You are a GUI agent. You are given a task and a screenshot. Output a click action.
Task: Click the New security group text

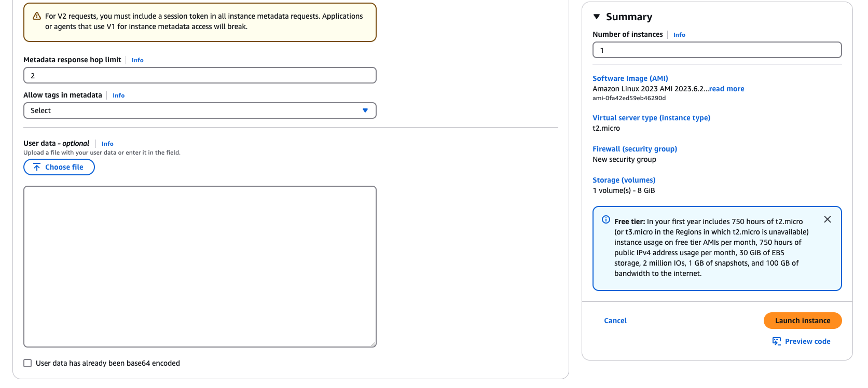(x=625, y=159)
